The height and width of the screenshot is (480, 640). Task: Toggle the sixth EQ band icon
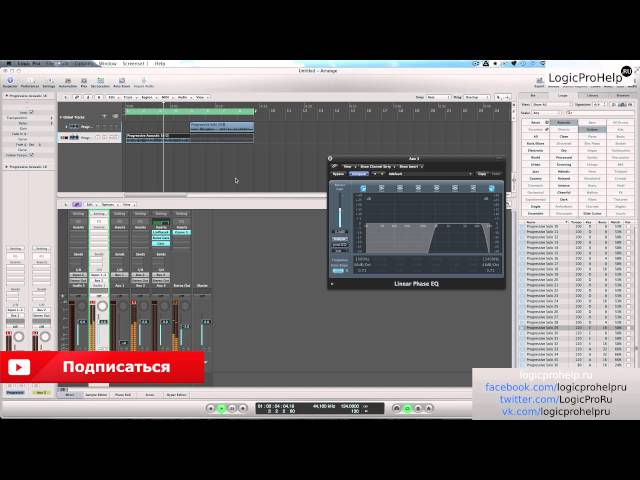(x=455, y=188)
